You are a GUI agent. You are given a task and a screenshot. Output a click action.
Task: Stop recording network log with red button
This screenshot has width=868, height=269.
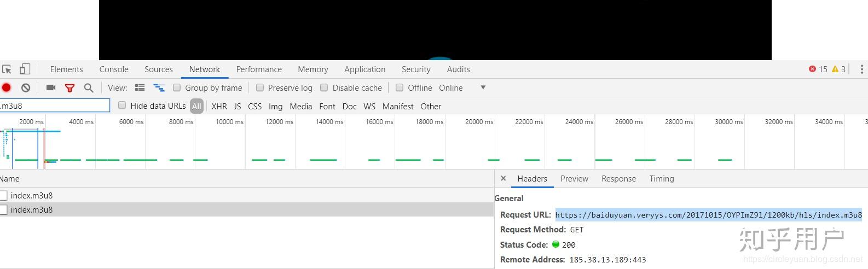pos(7,87)
